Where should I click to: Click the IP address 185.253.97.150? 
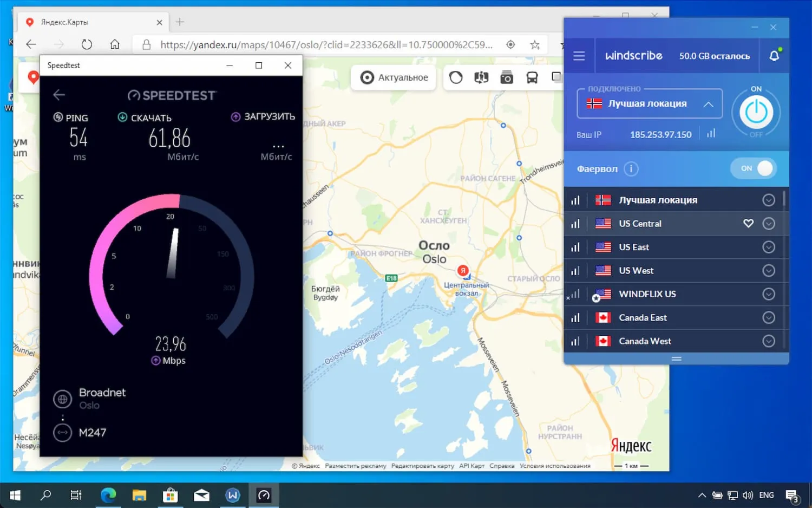tap(661, 134)
